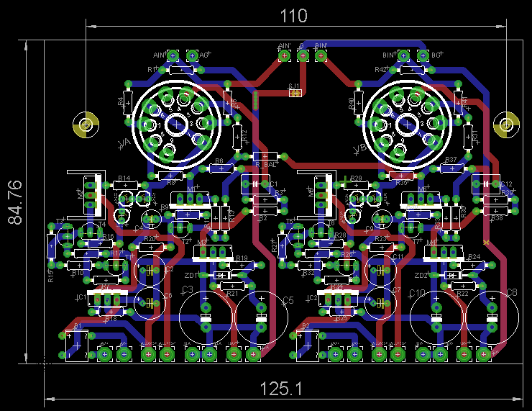Select resistor R16
Image resolution: width=532 pixels, height=411 pixels.
(100, 243)
